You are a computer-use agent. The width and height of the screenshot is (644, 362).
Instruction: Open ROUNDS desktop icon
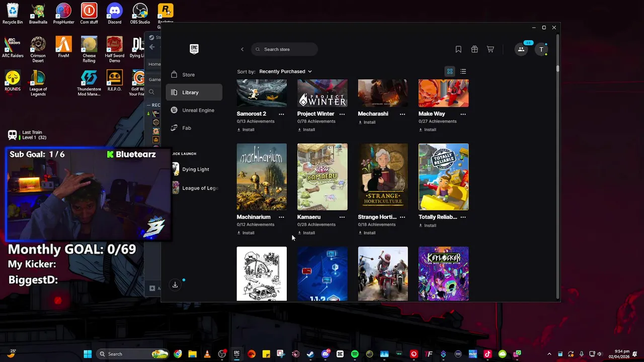coord(13,80)
